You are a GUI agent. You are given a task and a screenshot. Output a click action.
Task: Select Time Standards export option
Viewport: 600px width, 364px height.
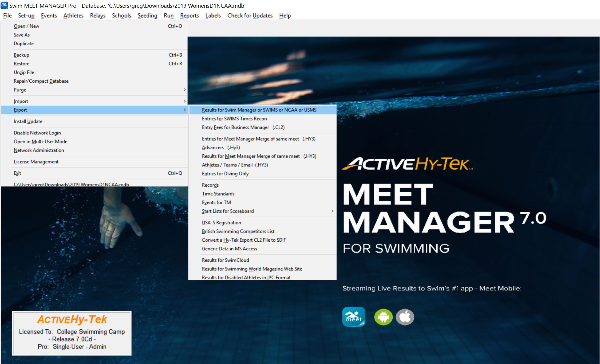[263, 194]
